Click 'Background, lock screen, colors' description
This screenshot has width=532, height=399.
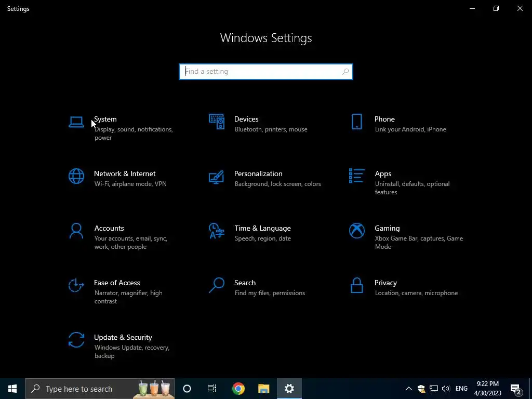(277, 184)
